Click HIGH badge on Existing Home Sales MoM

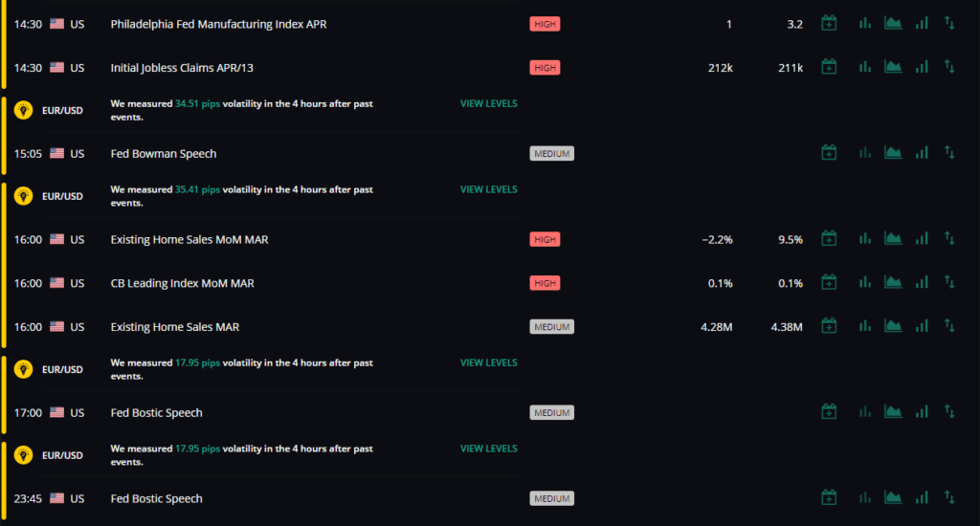(545, 239)
